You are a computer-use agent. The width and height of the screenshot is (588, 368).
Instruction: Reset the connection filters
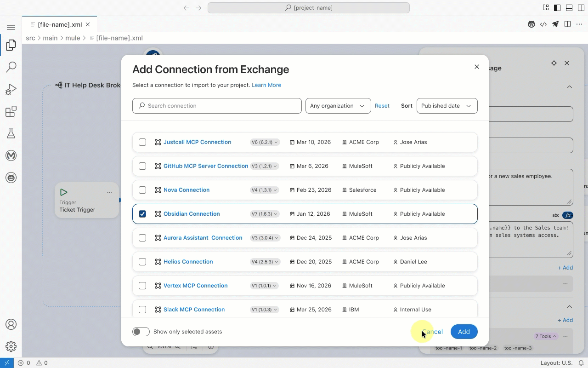click(382, 106)
